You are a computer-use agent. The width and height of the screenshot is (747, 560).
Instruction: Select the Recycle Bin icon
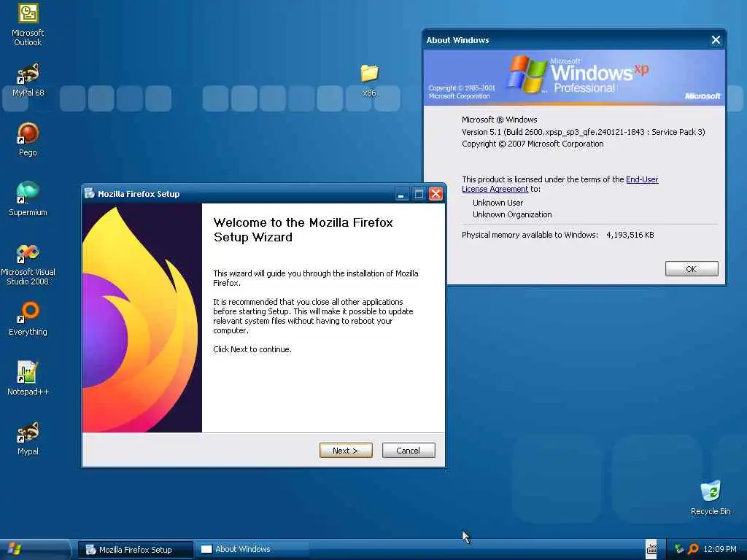click(711, 498)
